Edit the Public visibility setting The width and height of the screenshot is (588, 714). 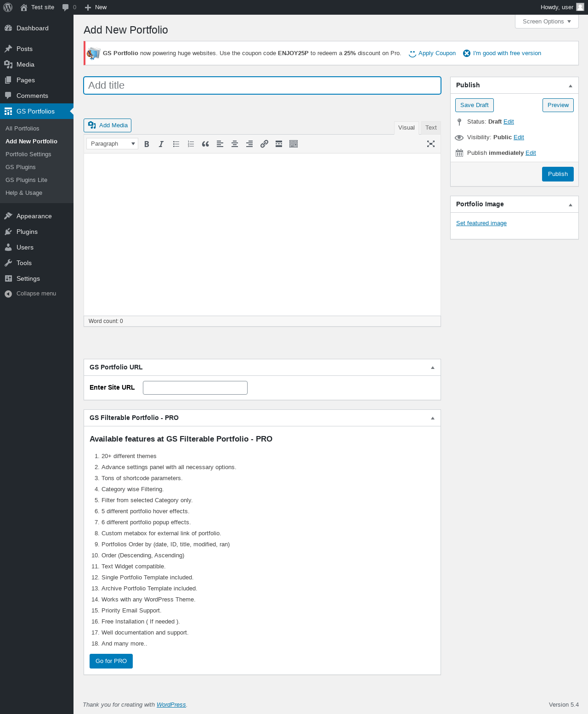click(x=519, y=137)
